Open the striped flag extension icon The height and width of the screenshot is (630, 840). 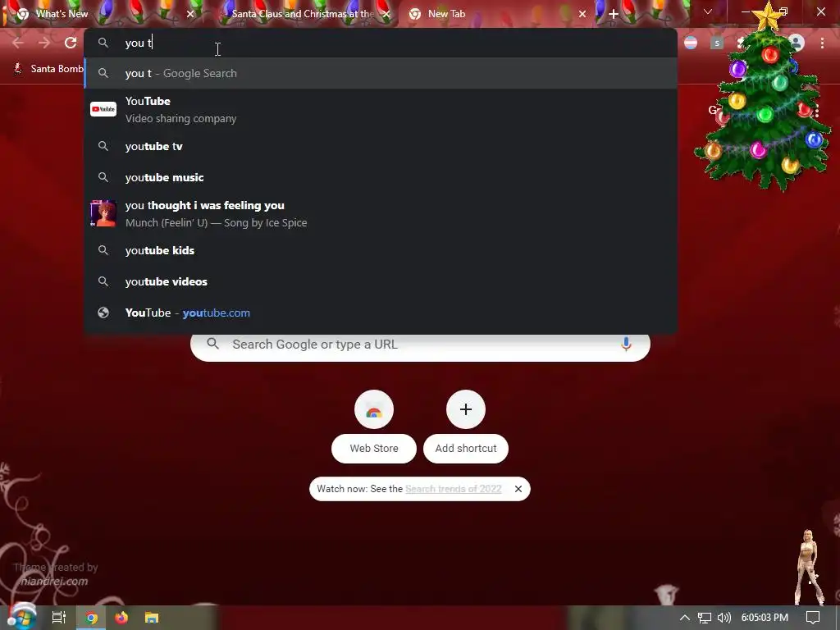pyautogui.click(x=691, y=43)
